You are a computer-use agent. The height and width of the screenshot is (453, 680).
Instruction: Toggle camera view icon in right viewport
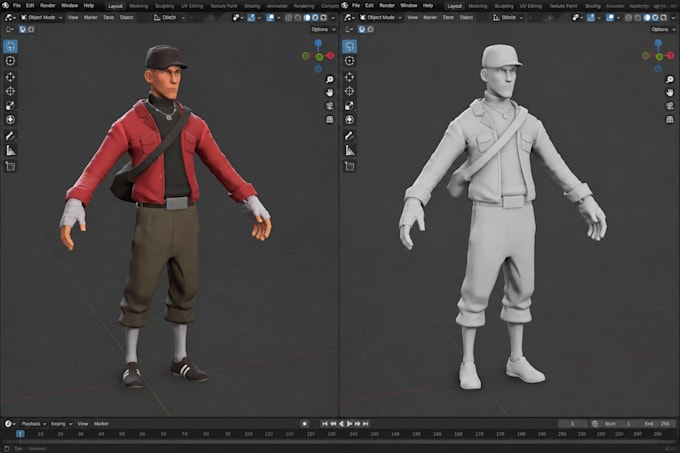coord(670,106)
